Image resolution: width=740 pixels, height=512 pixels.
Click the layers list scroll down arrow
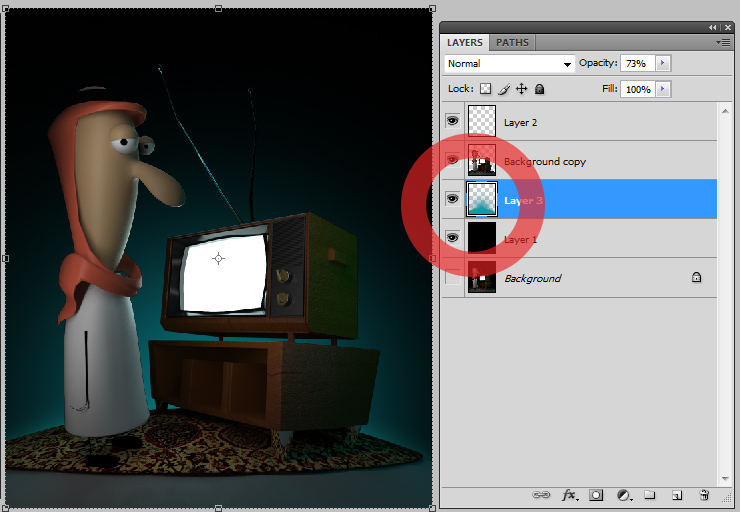[725, 479]
